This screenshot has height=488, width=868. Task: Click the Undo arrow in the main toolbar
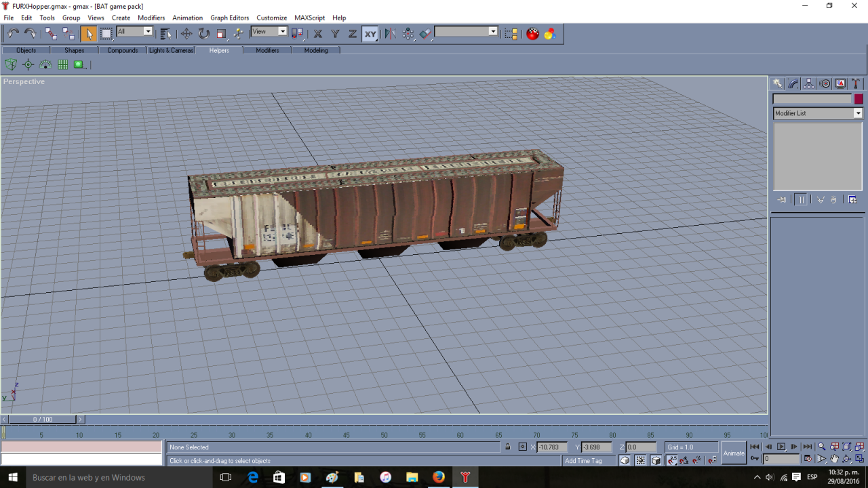click(13, 33)
